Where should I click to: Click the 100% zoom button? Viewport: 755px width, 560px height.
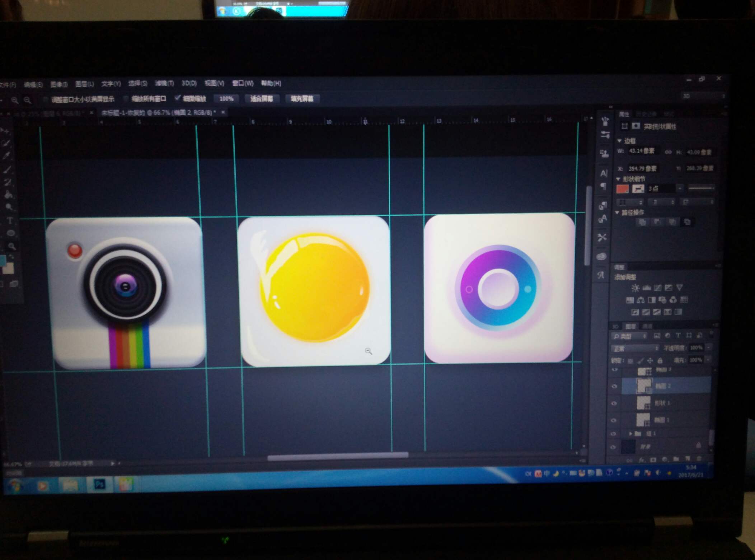(x=226, y=98)
